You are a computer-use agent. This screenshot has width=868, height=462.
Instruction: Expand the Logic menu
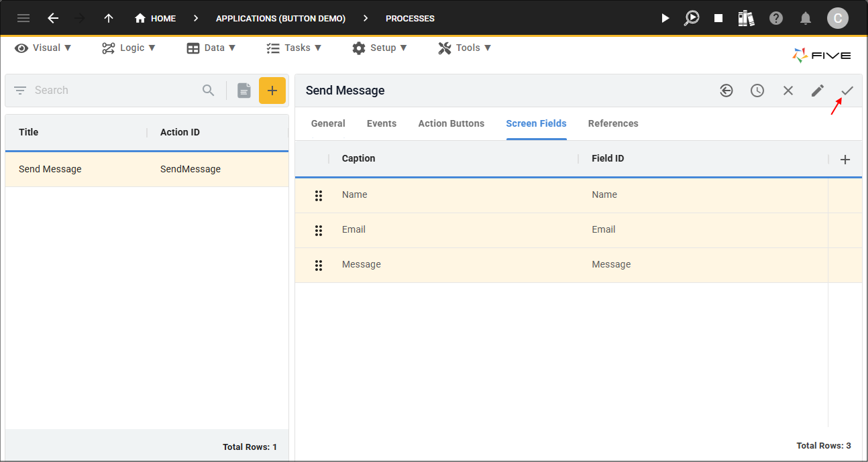click(x=129, y=48)
